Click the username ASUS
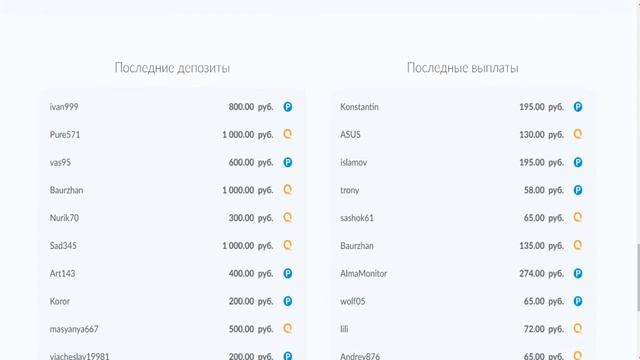 351,135
